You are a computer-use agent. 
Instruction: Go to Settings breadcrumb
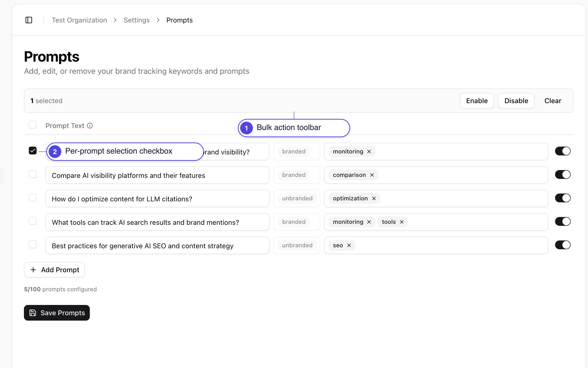point(136,20)
